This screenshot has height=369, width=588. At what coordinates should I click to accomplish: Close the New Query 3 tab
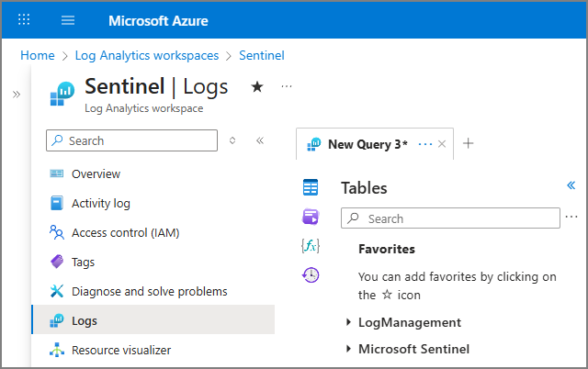coord(442,144)
